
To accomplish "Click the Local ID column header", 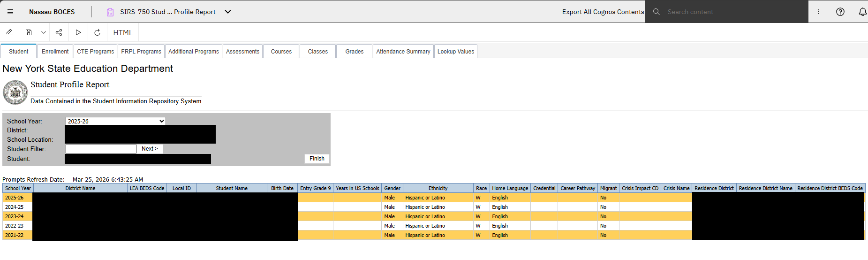I will [x=181, y=188].
